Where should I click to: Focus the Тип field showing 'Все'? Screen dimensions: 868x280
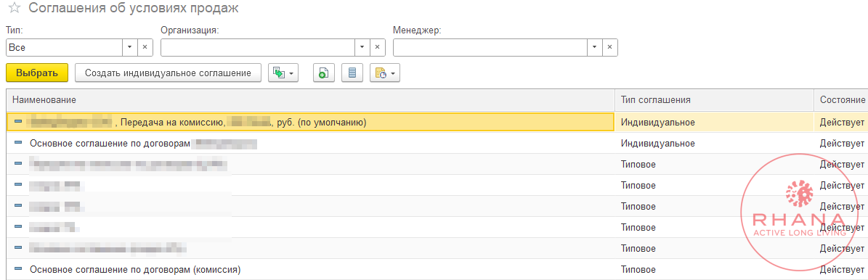coord(64,48)
